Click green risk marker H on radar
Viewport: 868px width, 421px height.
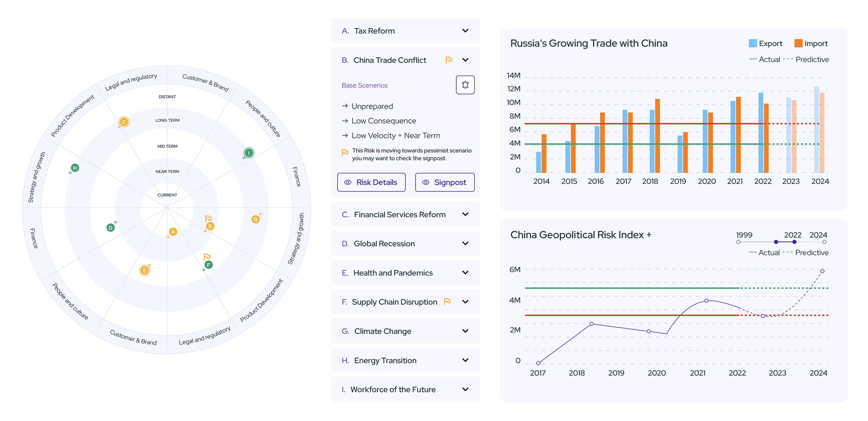(75, 168)
